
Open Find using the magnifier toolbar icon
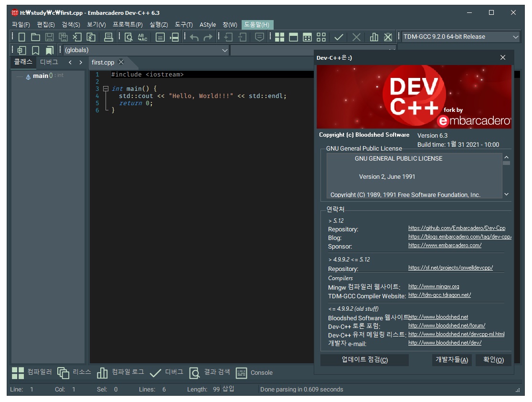128,37
